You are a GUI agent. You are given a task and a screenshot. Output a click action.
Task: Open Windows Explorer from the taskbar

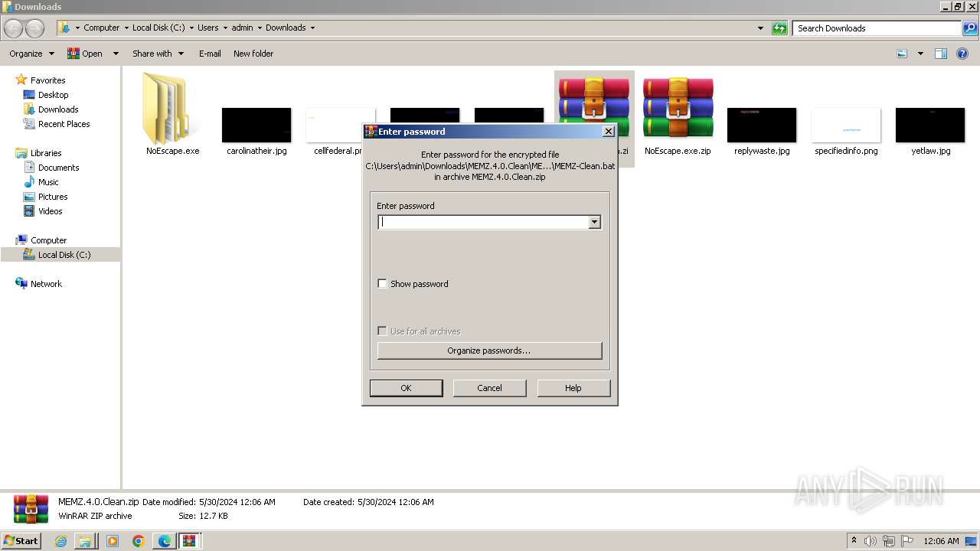coord(86,541)
